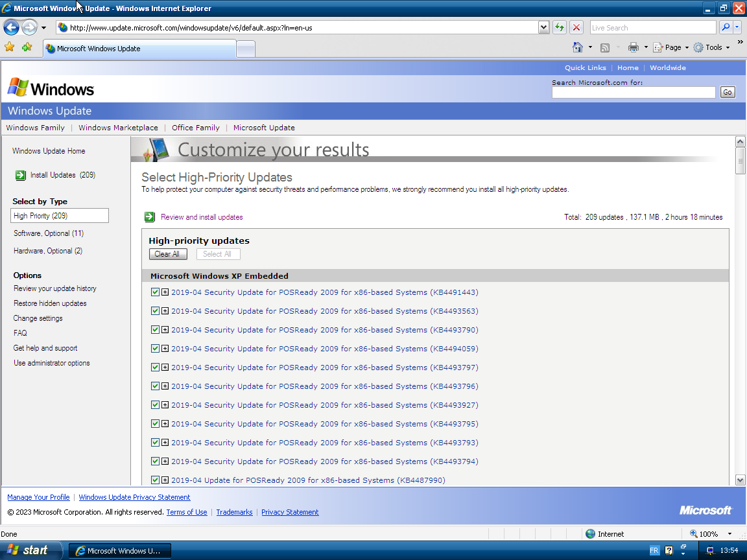The height and width of the screenshot is (560, 747).
Task: Expand details for update KB4493563
Action: click(x=165, y=311)
